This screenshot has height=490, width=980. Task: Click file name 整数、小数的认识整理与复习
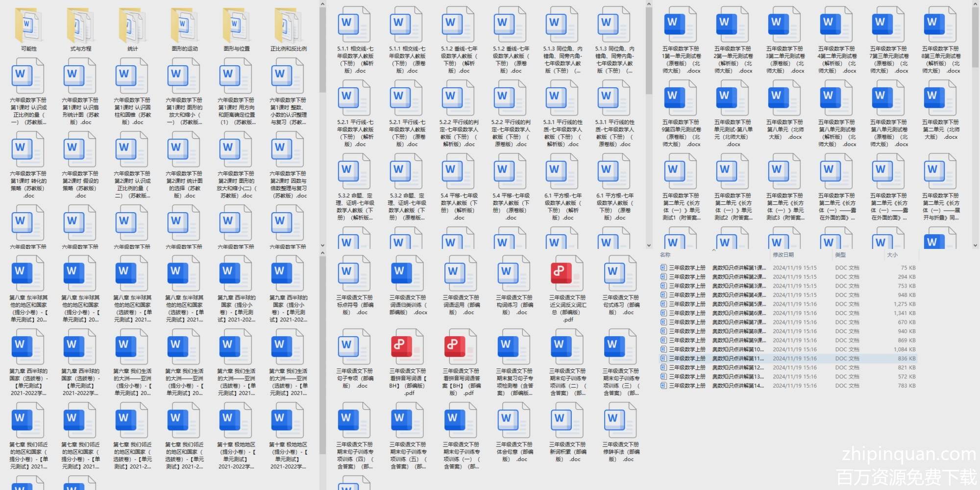[x=288, y=111]
